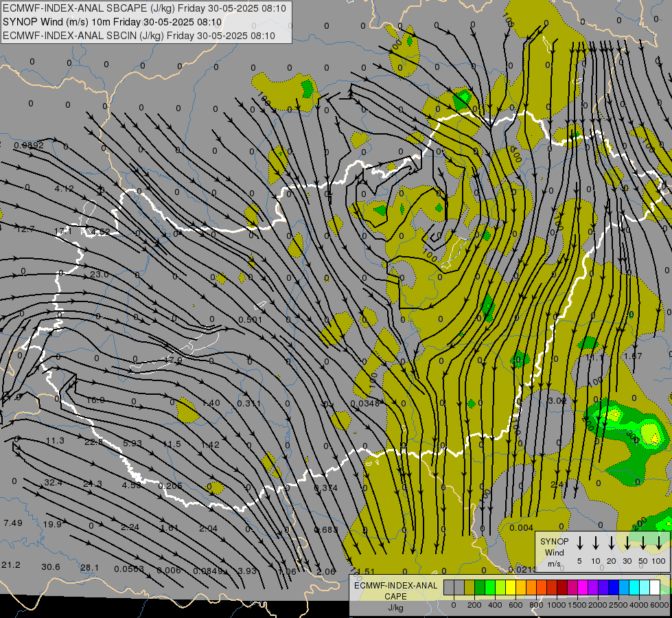Click the map value 24.3
The image size is (672, 618).
point(93,484)
